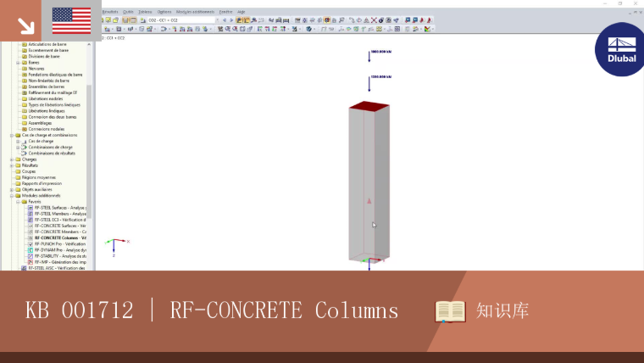Click the US flag language icon
The image size is (644, 363).
pos(71,20)
